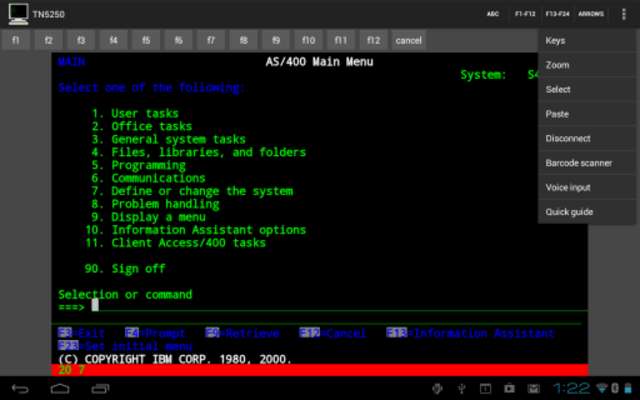
Task: Choose Voice input from the menu
Action: [587, 187]
